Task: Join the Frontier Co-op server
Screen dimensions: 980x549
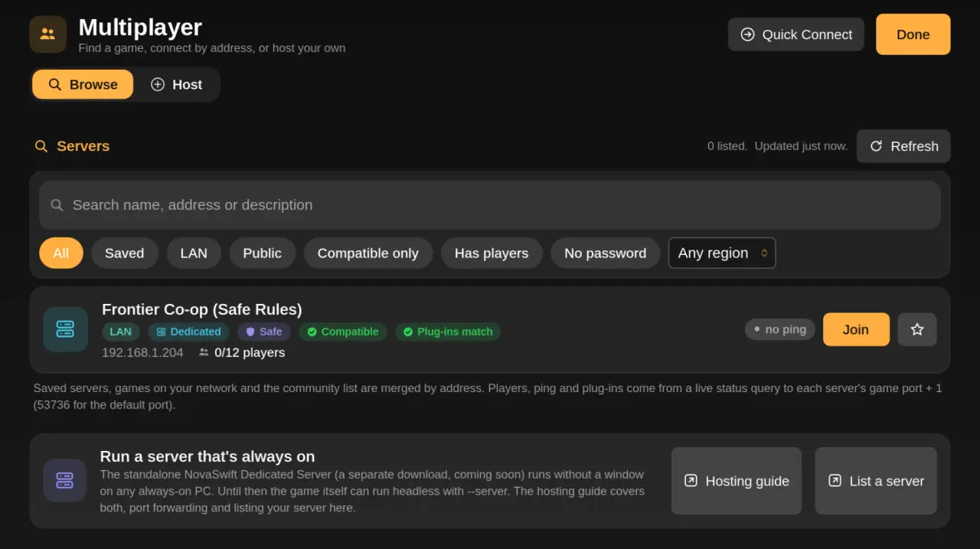Action: point(856,329)
